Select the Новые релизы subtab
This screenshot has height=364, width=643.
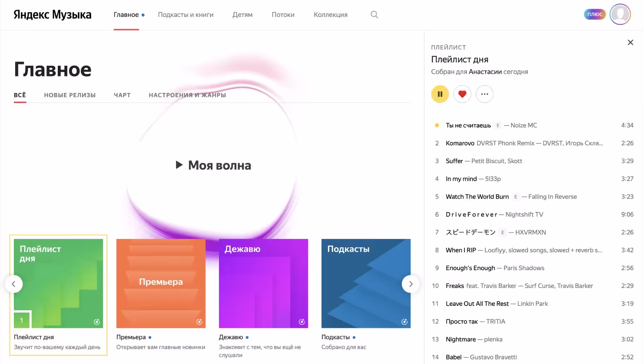point(70,95)
